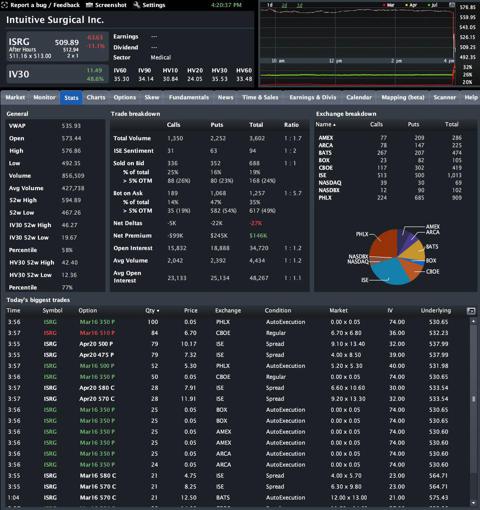Toggle the Jul series in chart legend
The height and width of the screenshot is (510, 480).
433,5
